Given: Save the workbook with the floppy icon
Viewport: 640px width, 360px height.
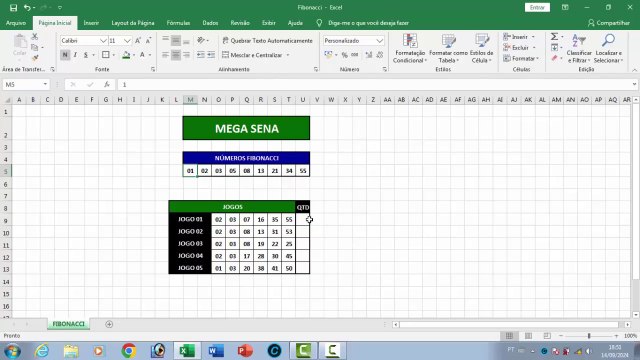Looking at the screenshot, I should coord(13,7).
